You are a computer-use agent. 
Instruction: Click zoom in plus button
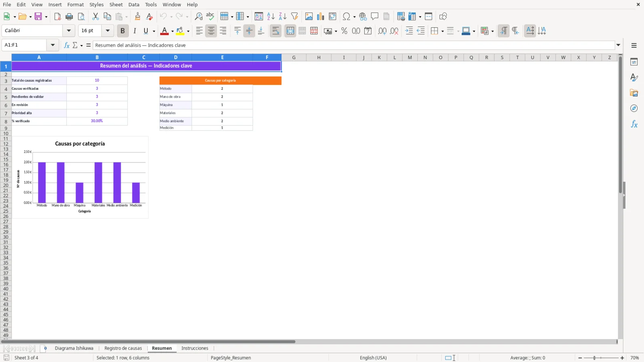[622, 358]
